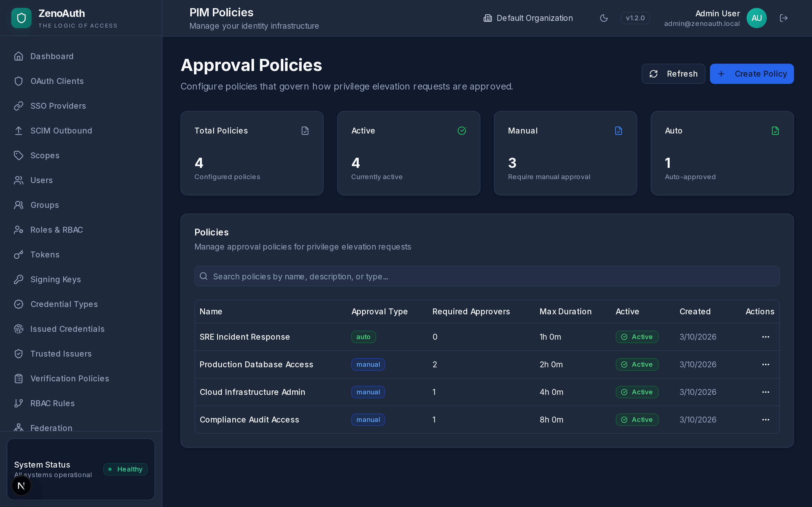Open Issued Credentials from the sidebar
Image resolution: width=812 pixels, height=507 pixels.
[67, 329]
